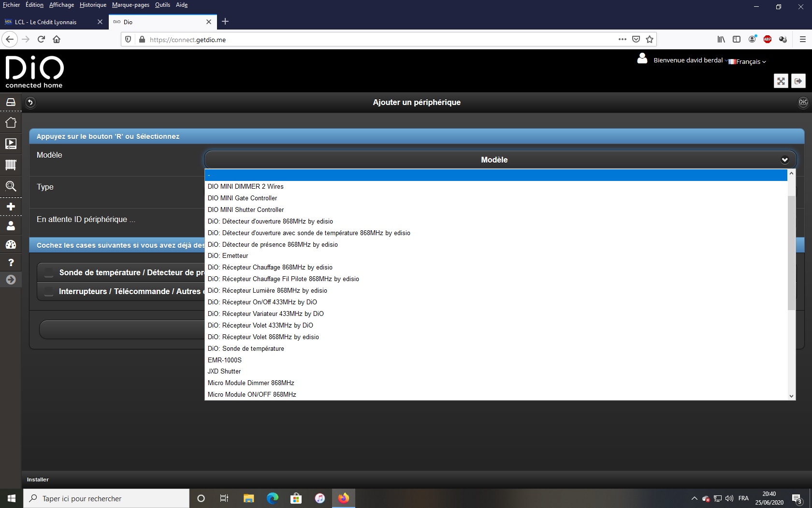812x508 pixels.
Task: Open the magnifier search icon in sidebar
Action: tap(11, 186)
